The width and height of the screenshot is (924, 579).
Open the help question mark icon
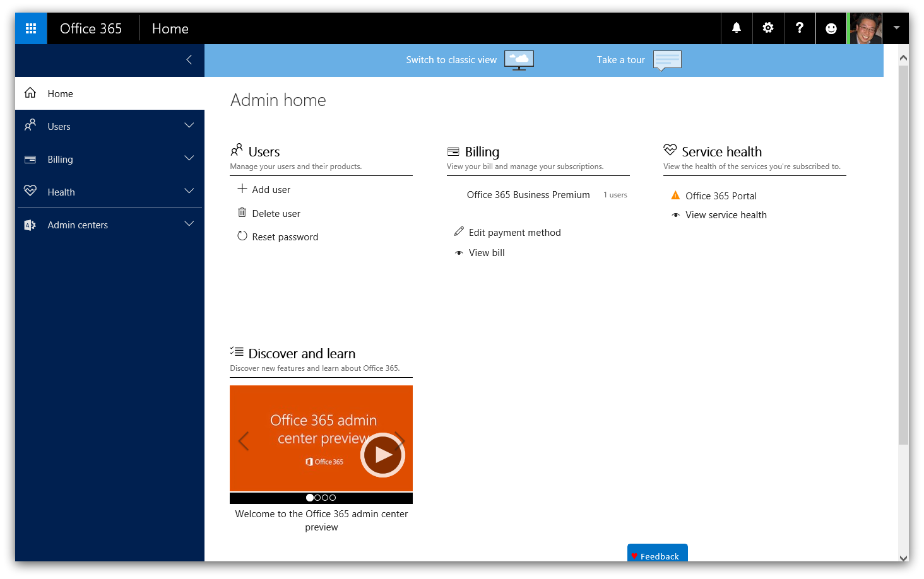(800, 28)
